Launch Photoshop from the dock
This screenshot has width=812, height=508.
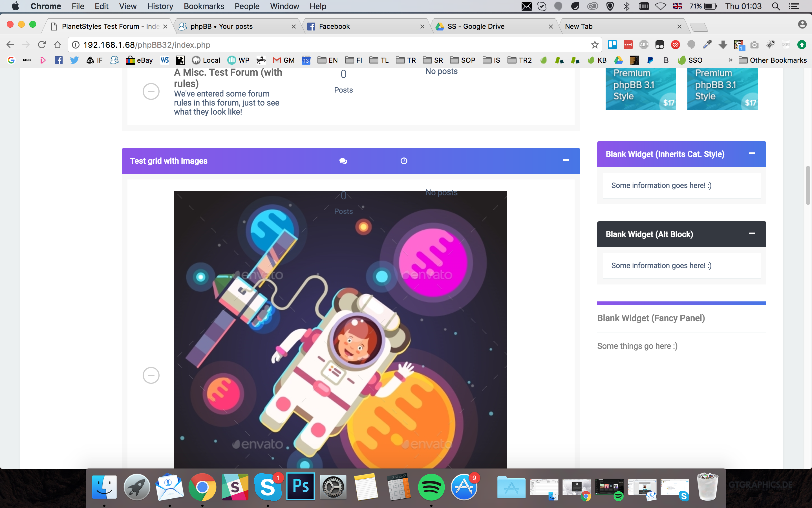coord(301,487)
